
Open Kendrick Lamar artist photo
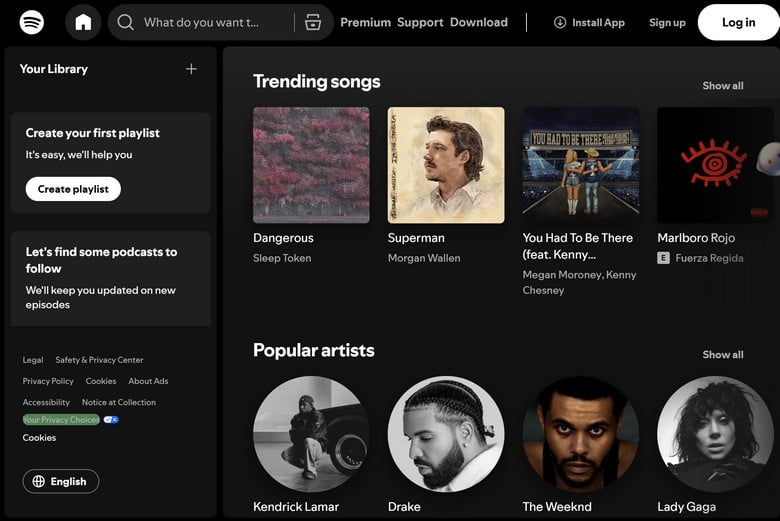(x=311, y=434)
